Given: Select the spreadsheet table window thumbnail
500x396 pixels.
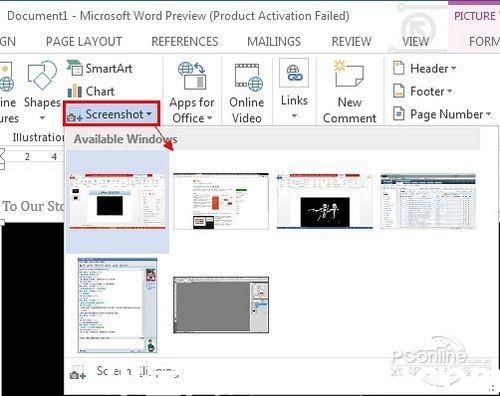Looking at the screenshot, I should pos(428,201).
